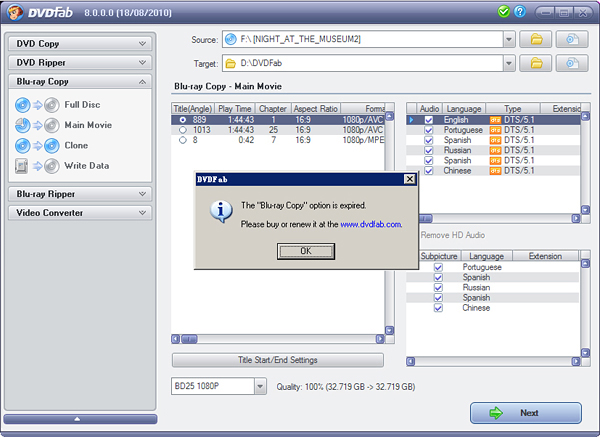
Task: Sort titles by Aspect Ratio column header
Action: coord(316,109)
